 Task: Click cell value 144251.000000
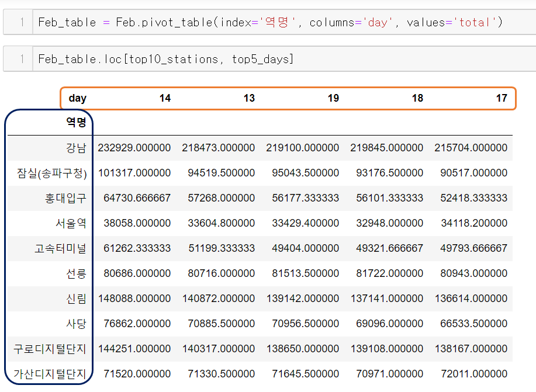tap(134, 349)
